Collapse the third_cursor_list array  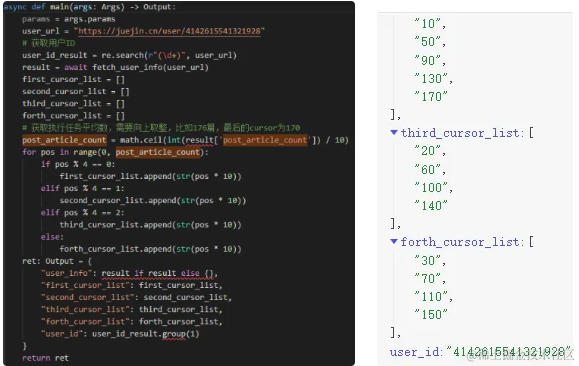pos(394,132)
